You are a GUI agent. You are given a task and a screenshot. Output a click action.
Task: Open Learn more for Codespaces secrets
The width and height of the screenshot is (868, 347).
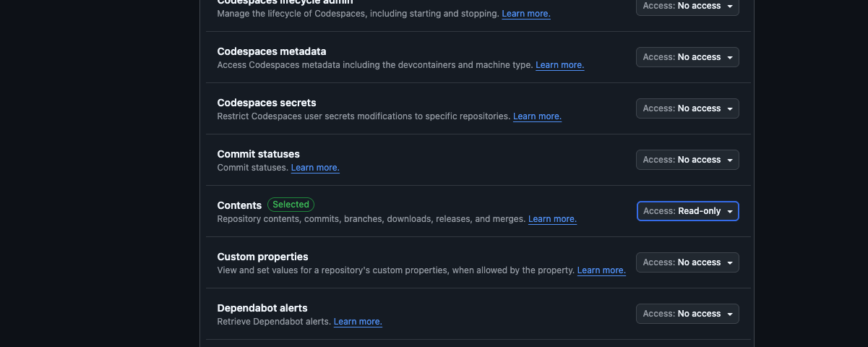click(537, 116)
